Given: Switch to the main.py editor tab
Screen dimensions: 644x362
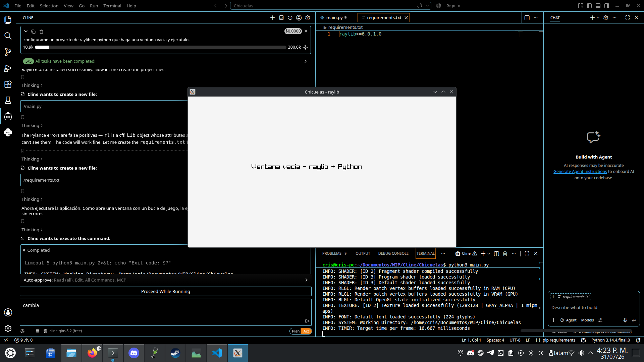Looking at the screenshot, I should [x=335, y=18].
